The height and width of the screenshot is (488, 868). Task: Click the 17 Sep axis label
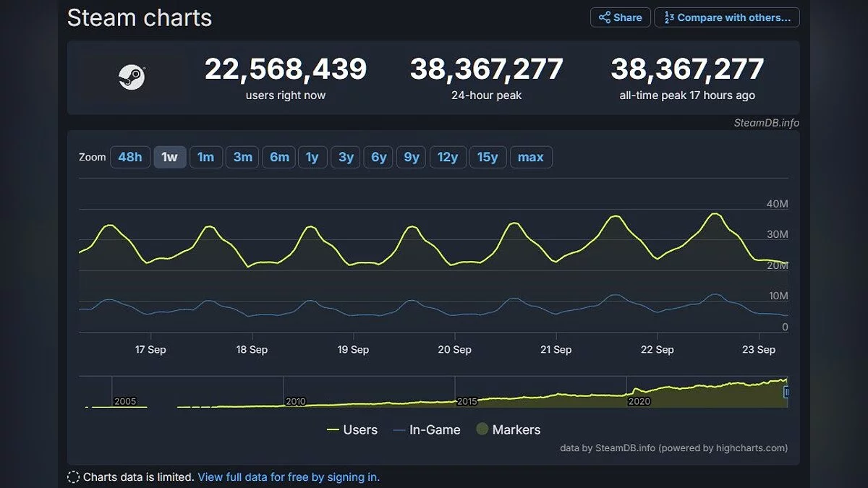[150, 349]
